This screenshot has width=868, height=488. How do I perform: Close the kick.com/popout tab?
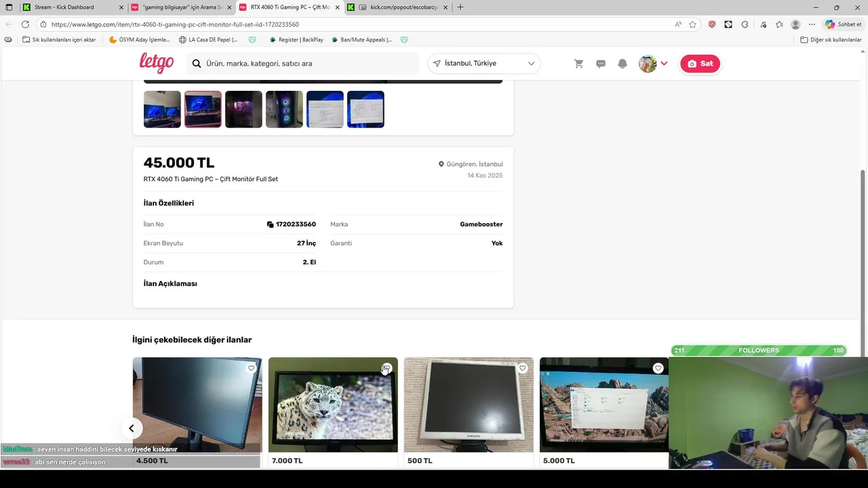coord(446,7)
